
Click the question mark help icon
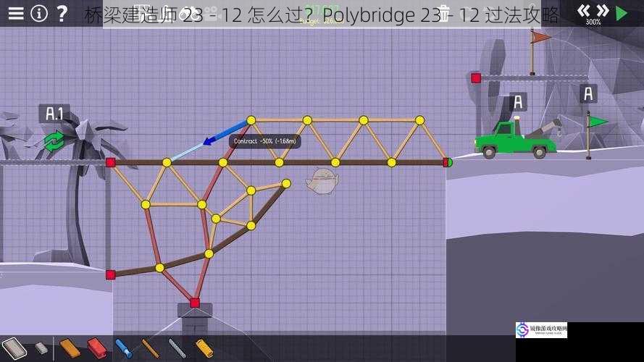62,13
